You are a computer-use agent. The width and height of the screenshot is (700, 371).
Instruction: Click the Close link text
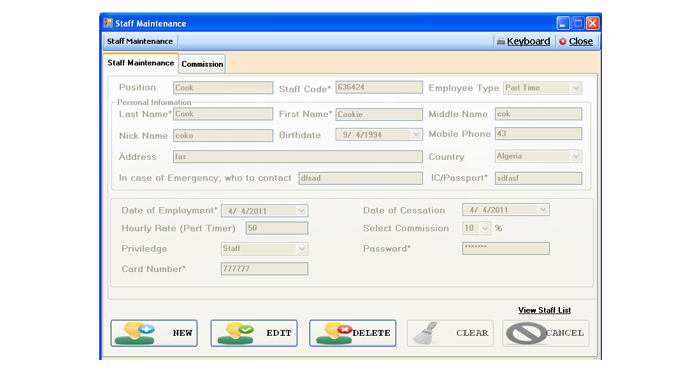pyautogui.click(x=581, y=41)
